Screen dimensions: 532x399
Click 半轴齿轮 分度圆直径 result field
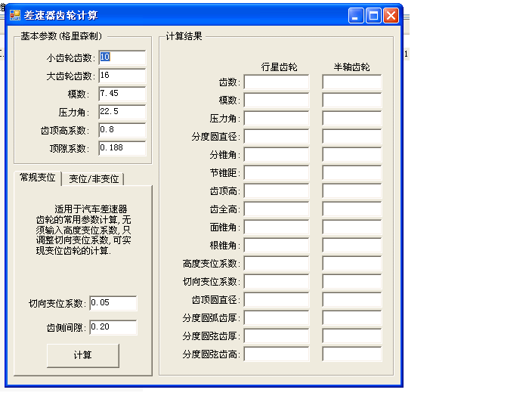352,136
